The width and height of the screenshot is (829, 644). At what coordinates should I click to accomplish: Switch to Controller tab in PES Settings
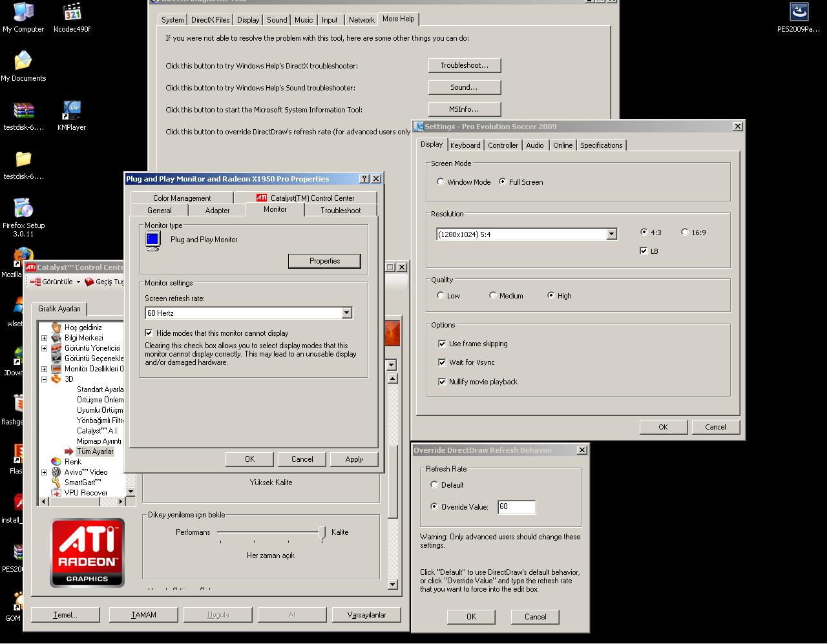pos(503,145)
